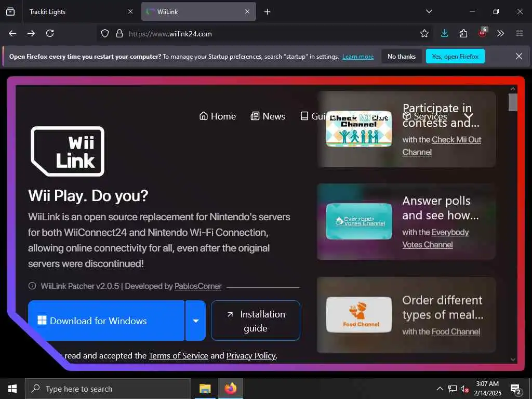Click the Everybody Votes Channel thumbnail
Viewport: 532px width, 399px height.
[x=358, y=221]
